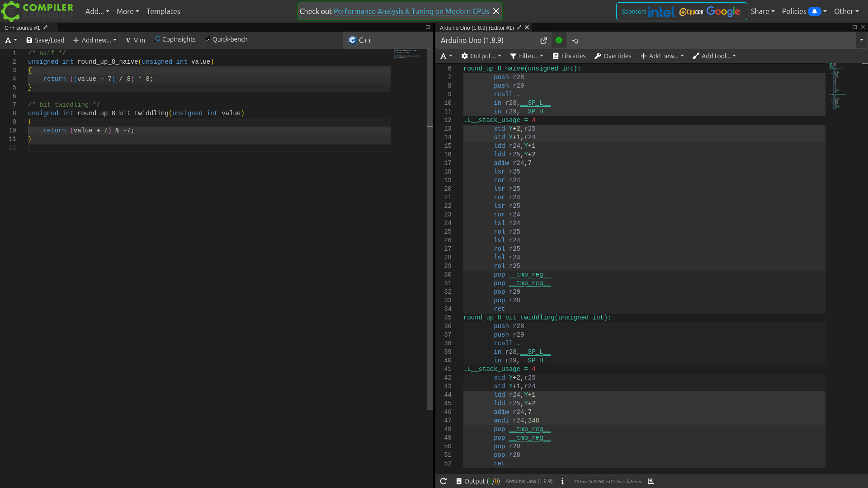Viewport: 868px width, 488px height.
Task: Show compiler info icon
Action: pyautogui.click(x=562, y=481)
